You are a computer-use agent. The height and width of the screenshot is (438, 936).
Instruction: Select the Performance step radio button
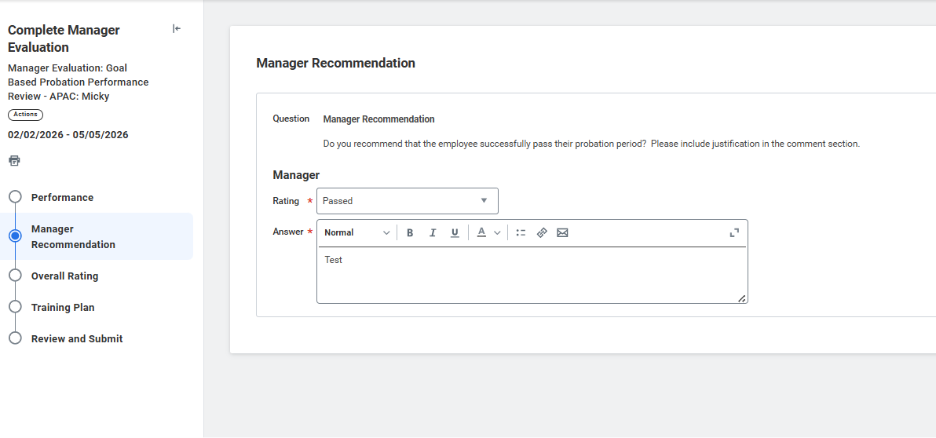(x=15, y=197)
